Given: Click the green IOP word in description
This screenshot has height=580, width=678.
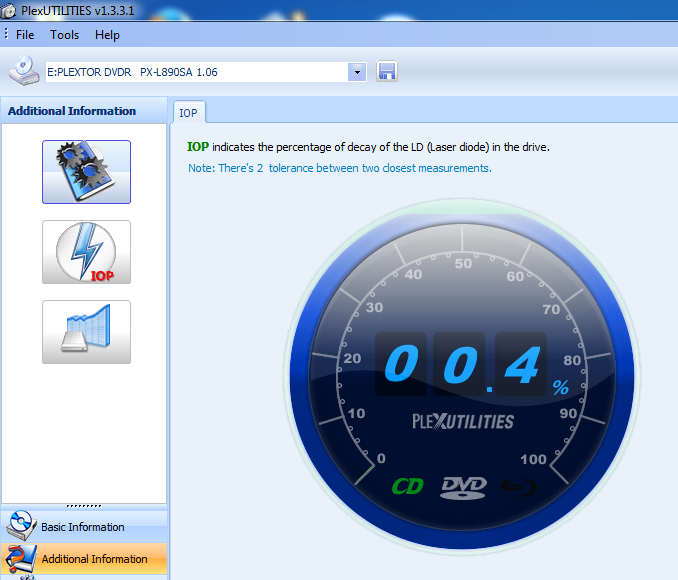Looking at the screenshot, I should [198, 147].
